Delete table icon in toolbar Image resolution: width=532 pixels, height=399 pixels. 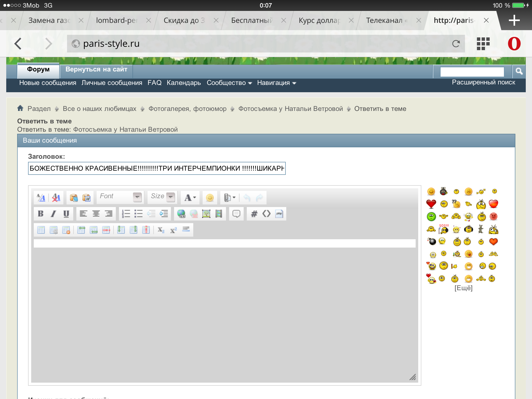point(66,230)
